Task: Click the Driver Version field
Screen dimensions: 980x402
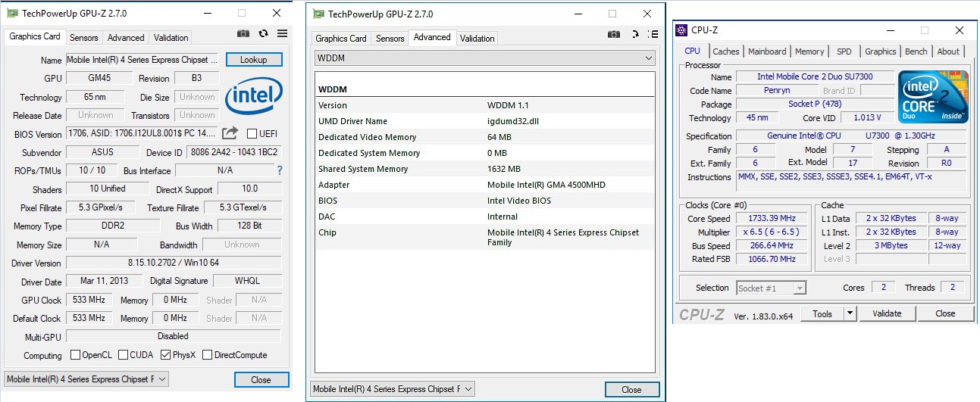Action: click(173, 263)
